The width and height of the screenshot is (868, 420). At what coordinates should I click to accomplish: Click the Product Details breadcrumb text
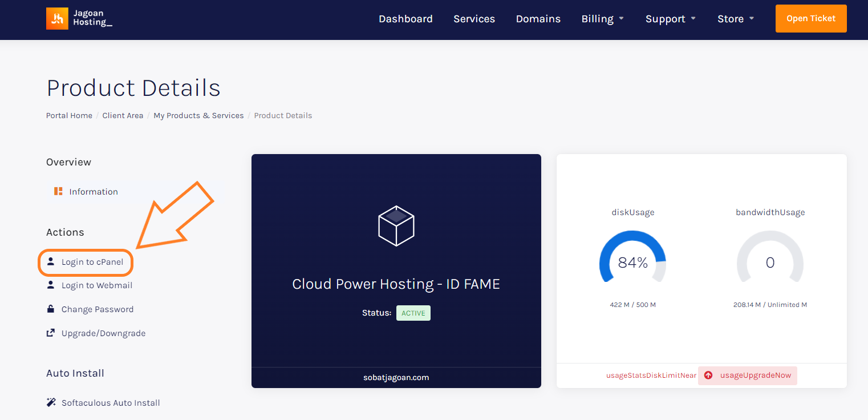[283, 115]
